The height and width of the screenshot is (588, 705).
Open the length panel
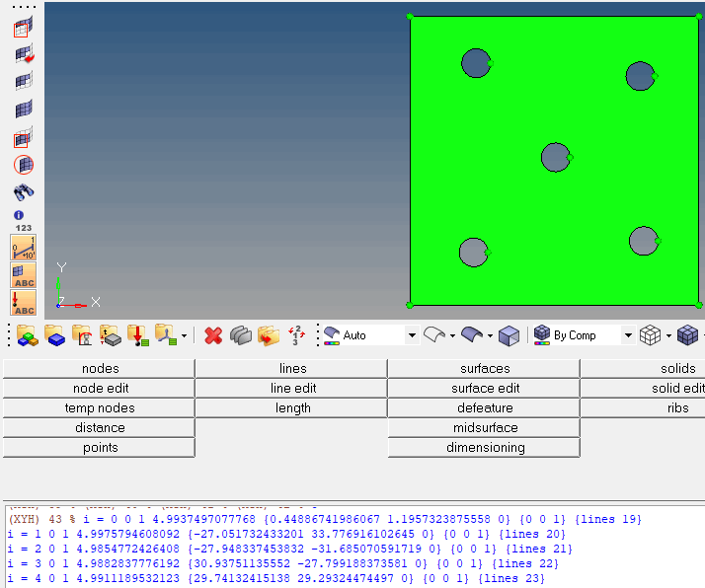coord(291,407)
